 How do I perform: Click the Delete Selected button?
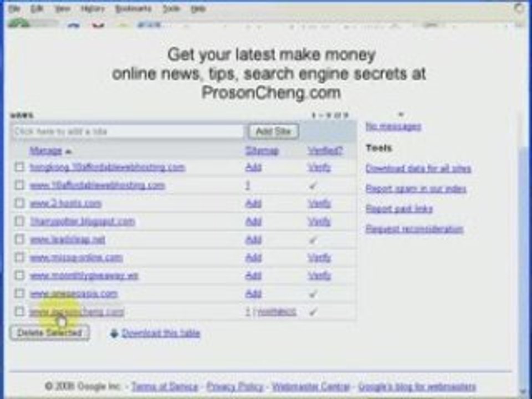point(49,332)
